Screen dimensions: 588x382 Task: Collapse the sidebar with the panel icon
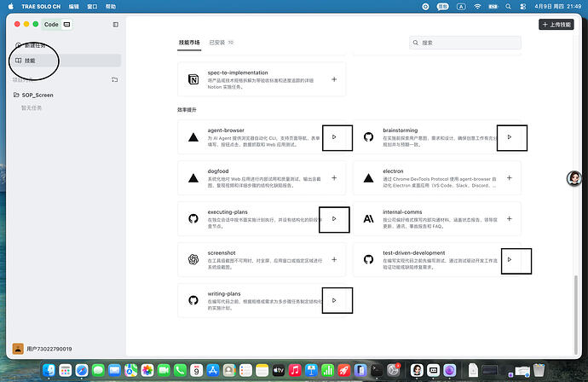[x=116, y=25]
